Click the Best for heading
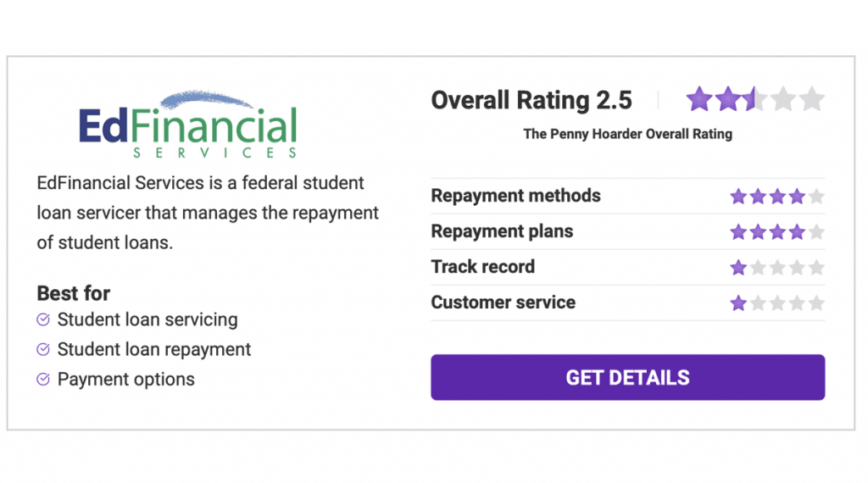This screenshot has width=868, height=483. pos(74,293)
